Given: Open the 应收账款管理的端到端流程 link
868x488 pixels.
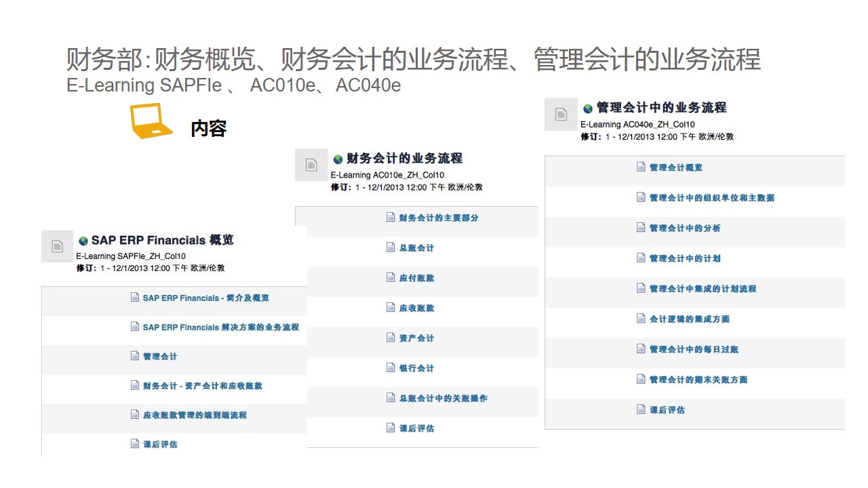Looking at the screenshot, I should coord(195,415).
